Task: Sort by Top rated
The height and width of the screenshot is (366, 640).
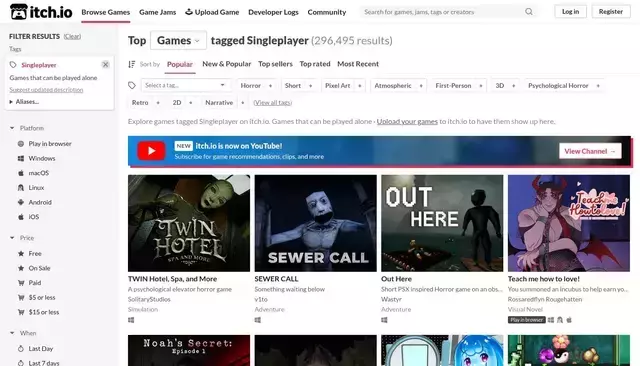Action: pos(315,64)
